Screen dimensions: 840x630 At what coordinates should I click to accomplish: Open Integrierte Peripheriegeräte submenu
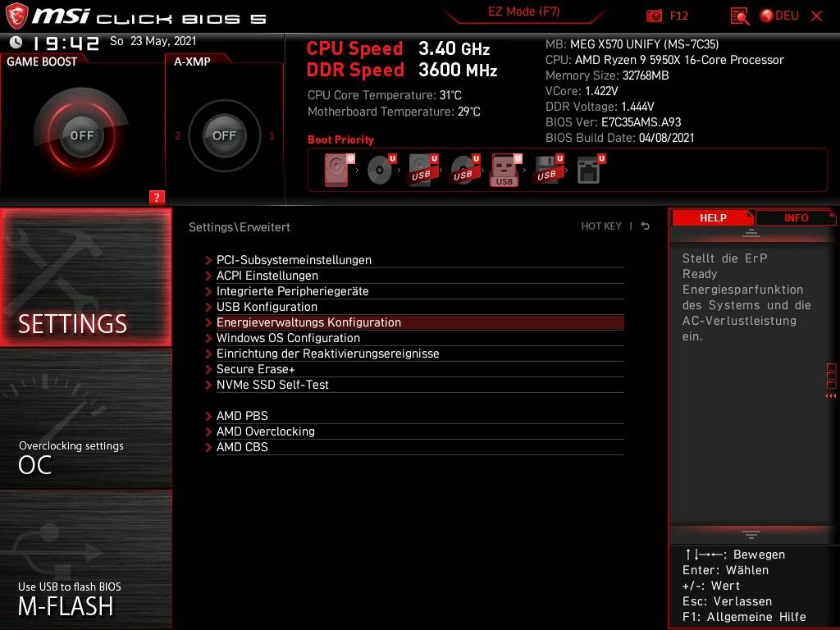pyautogui.click(x=414, y=291)
